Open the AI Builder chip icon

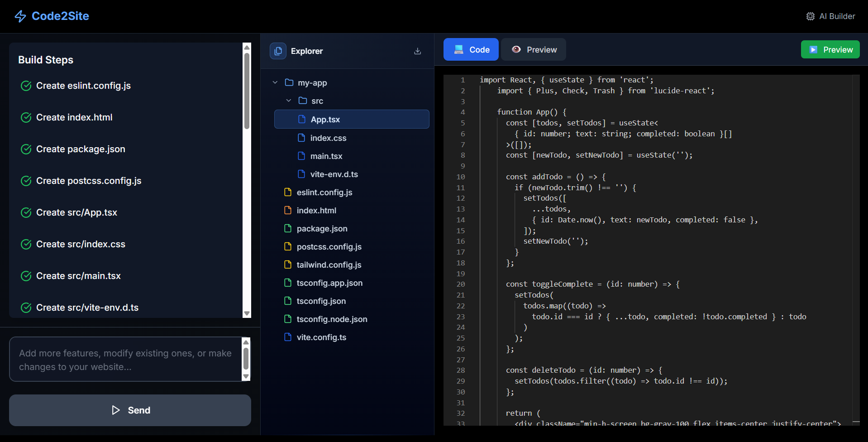810,16
